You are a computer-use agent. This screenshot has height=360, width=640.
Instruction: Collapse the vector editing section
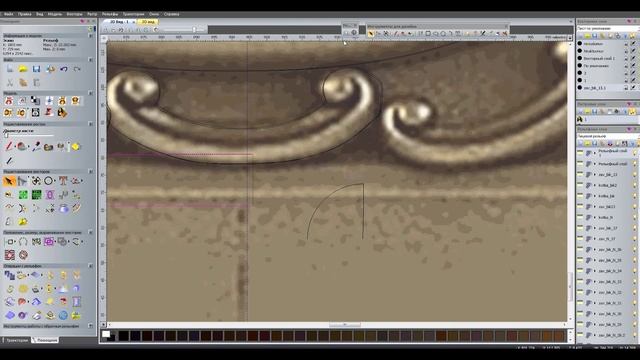point(91,171)
